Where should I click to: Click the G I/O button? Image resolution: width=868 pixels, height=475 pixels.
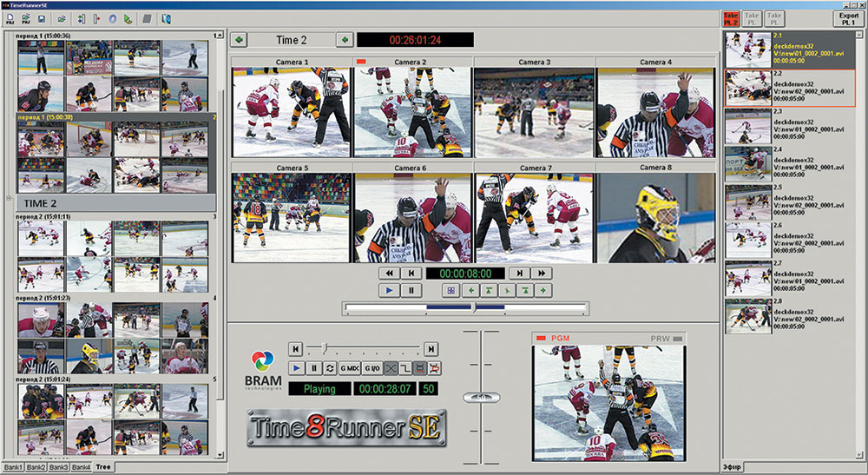[x=372, y=368]
